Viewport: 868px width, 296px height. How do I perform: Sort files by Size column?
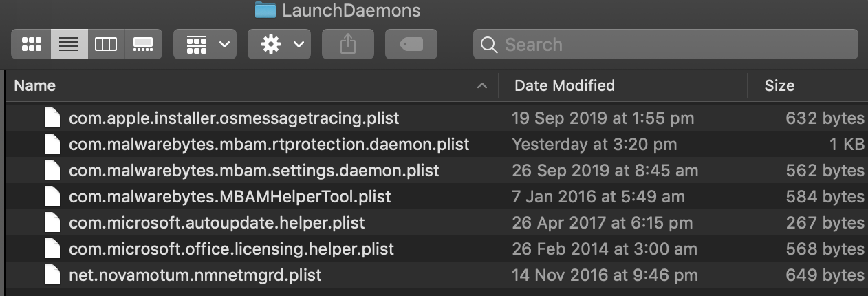pyautogui.click(x=779, y=86)
